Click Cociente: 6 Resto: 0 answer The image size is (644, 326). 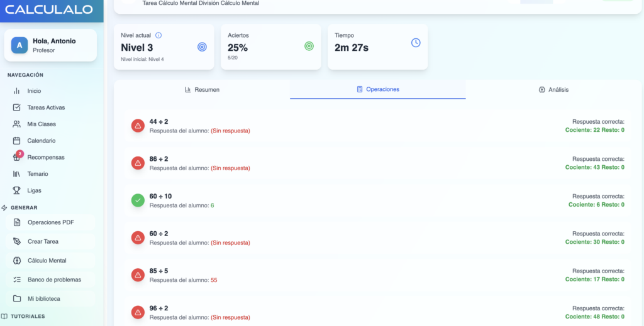[x=596, y=205]
